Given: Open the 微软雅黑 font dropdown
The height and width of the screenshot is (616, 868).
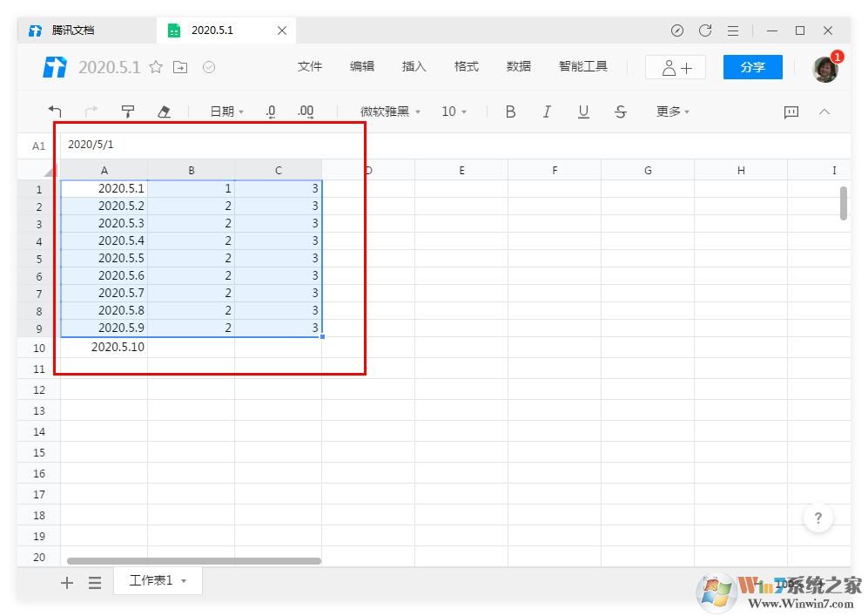Looking at the screenshot, I should 386,112.
